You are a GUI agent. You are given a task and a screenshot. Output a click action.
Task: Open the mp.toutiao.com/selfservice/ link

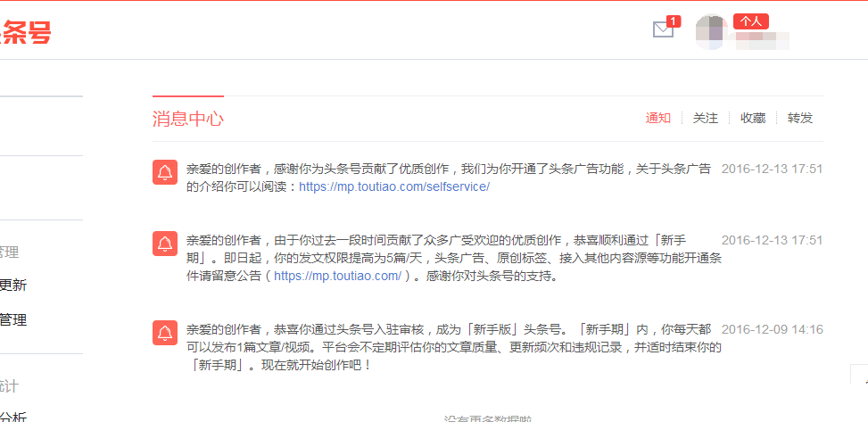click(x=394, y=186)
